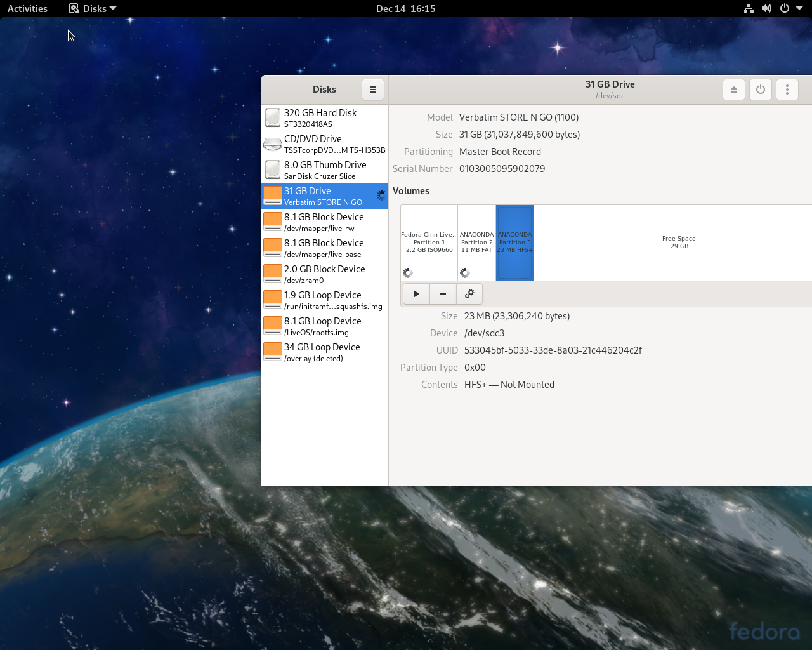Open the Disks hamburger application menu
This screenshot has width=812, height=650.
tap(373, 90)
